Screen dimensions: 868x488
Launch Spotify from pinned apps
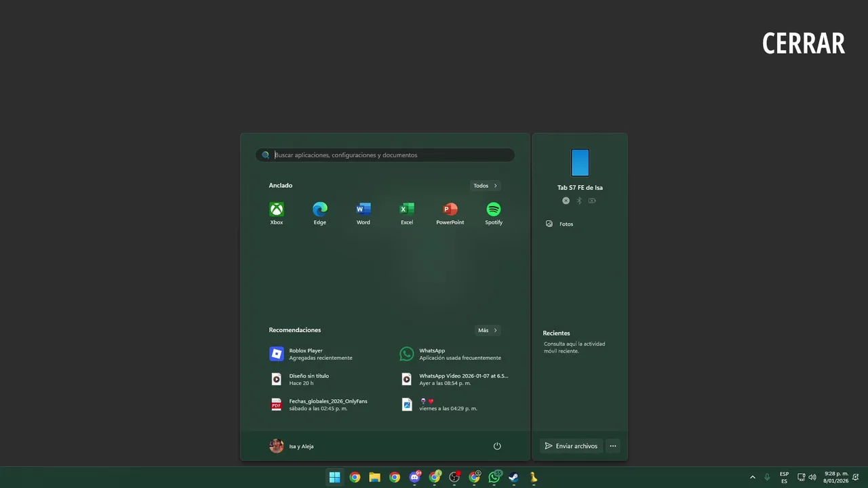494,213
